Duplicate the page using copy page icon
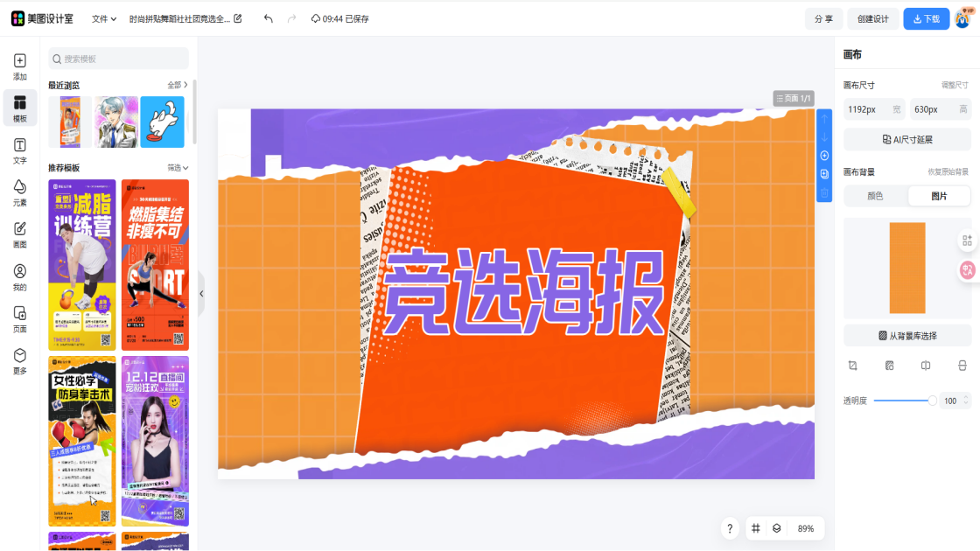 coord(823,174)
